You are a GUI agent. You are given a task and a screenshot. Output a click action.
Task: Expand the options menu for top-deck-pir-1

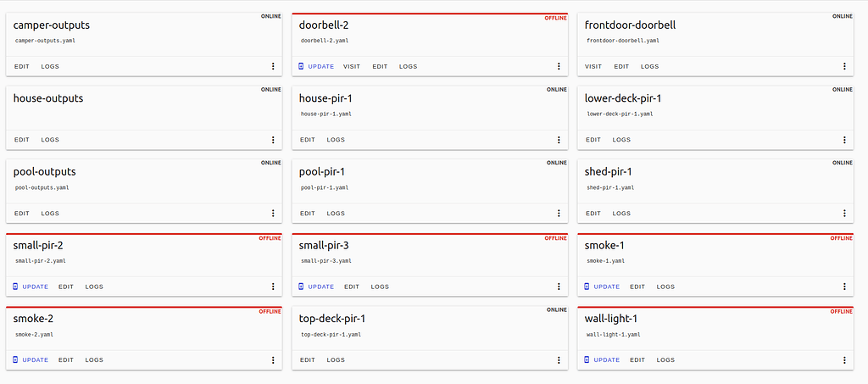click(559, 360)
